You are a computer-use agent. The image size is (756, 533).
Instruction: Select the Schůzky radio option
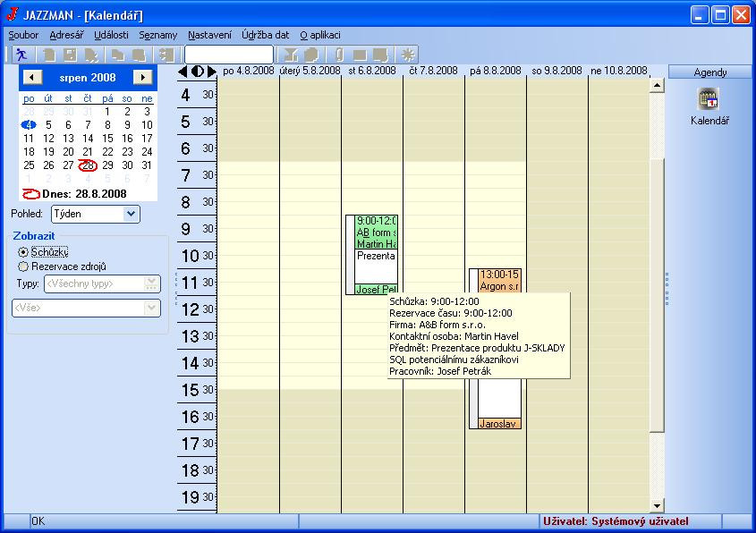[x=22, y=252]
